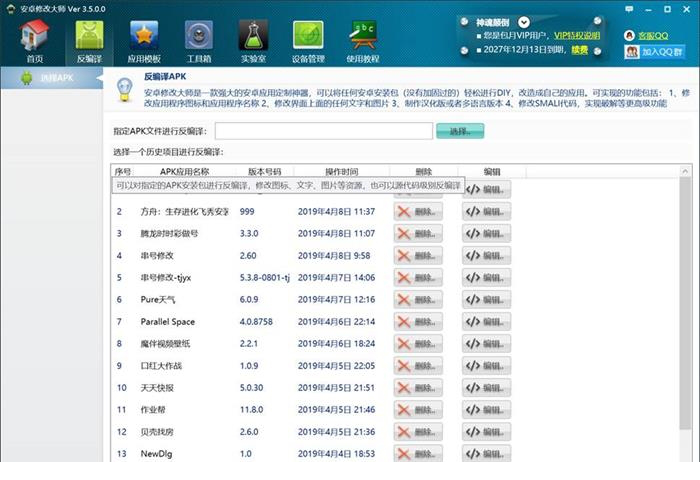Open the 设备管理 radar icon
This screenshot has width=700, height=480.
308,42
